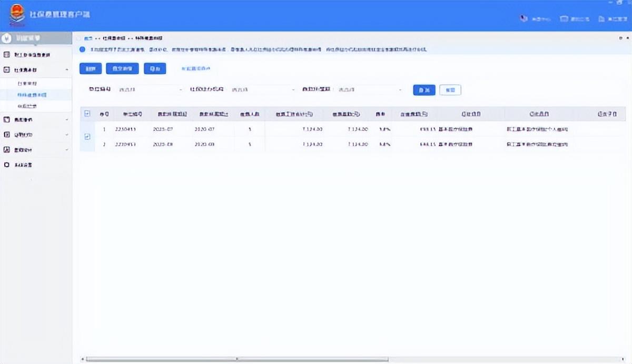Click the third blue action button beside the text link

[155, 68]
